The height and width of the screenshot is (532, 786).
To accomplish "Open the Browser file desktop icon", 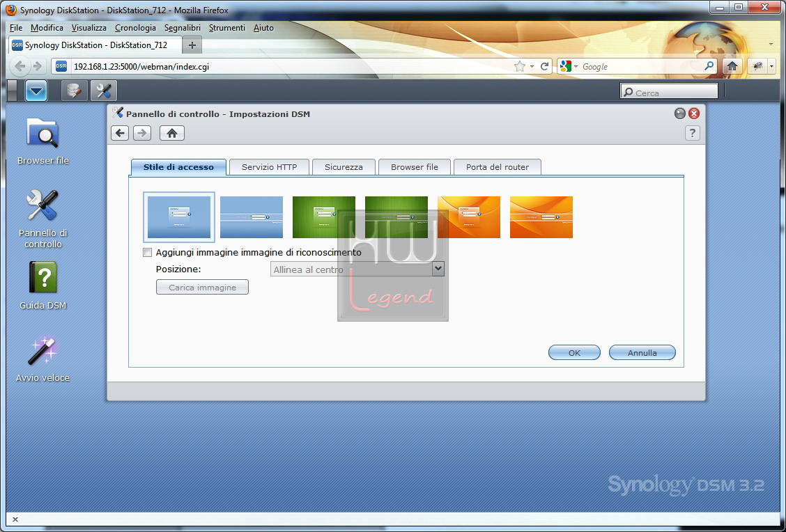I will tap(43, 141).
